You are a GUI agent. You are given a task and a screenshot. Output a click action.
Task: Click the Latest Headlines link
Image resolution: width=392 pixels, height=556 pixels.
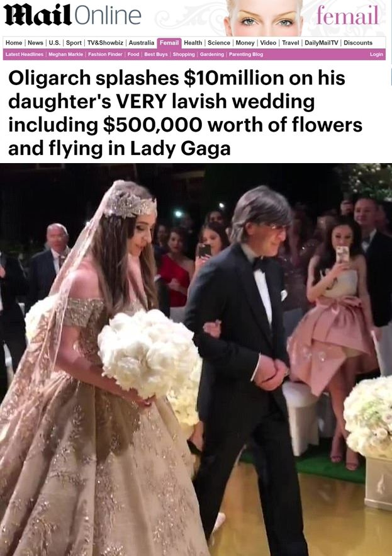[25, 54]
